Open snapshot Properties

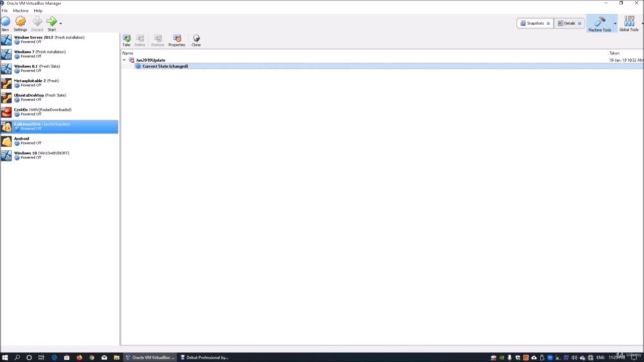(x=177, y=41)
